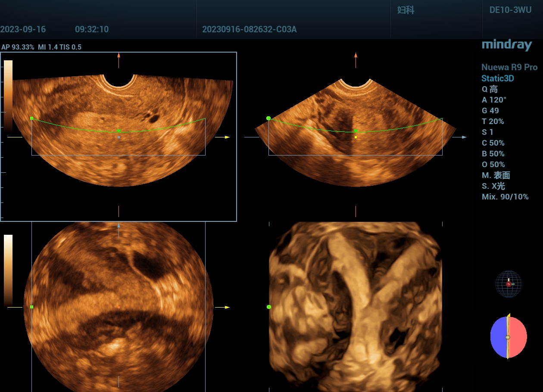Click the DE10-3WU probe label

point(510,10)
